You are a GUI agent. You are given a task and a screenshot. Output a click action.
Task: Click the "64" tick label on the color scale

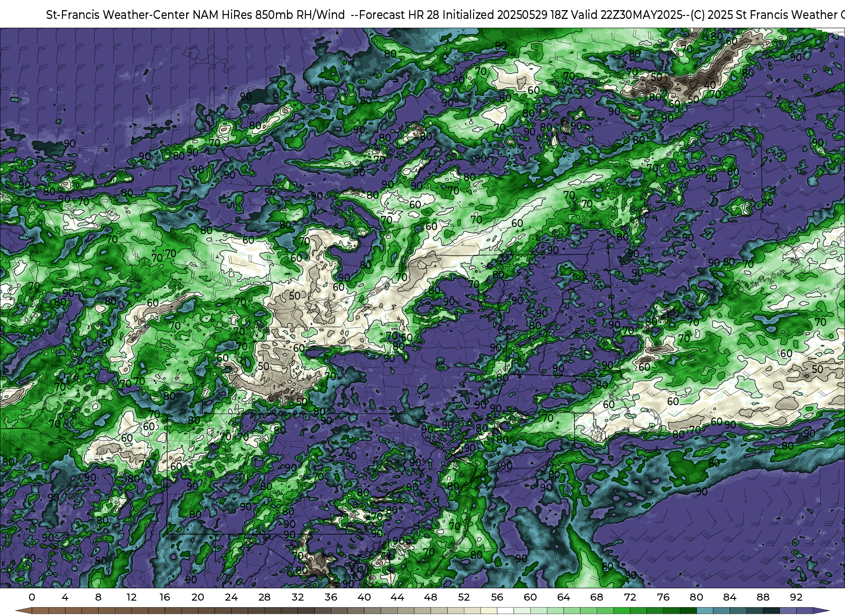tap(563, 597)
